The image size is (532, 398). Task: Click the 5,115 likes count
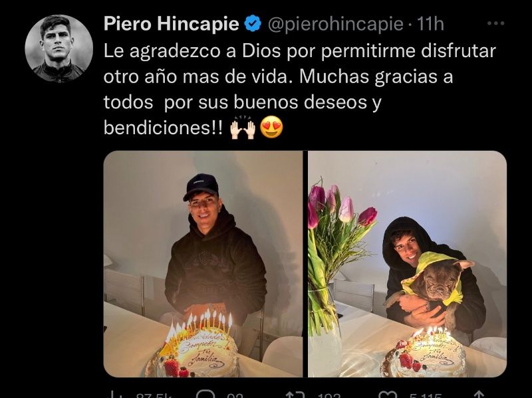click(x=426, y=395)
